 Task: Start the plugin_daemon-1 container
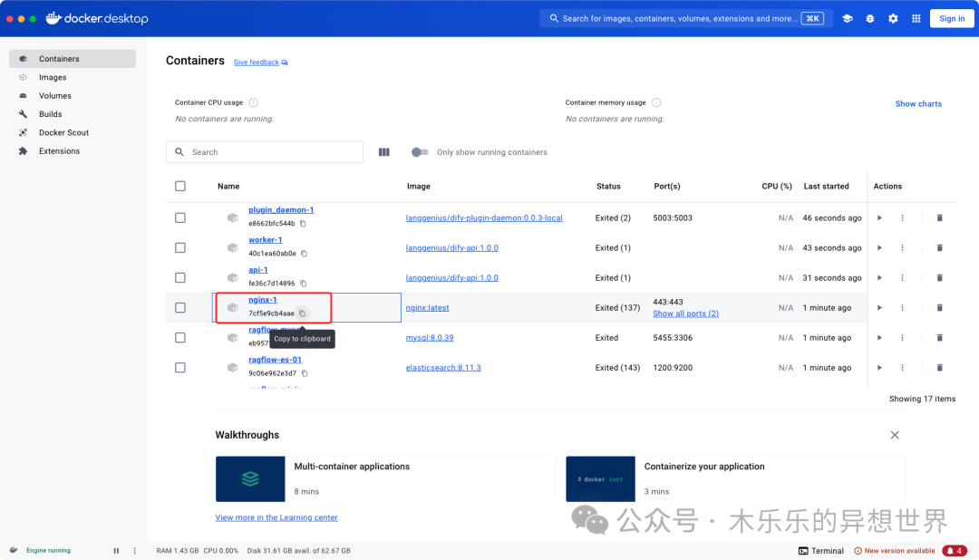(x=879, y=217)
